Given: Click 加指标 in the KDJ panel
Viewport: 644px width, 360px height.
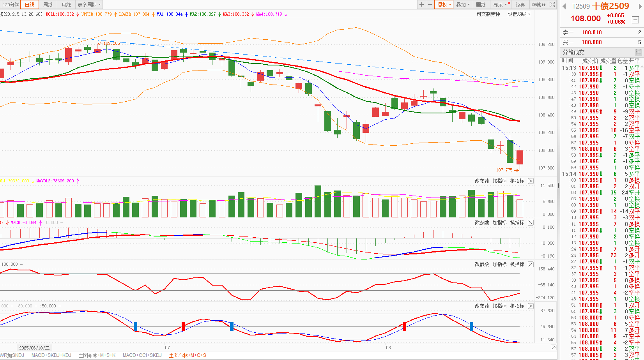Looking at the screenshot, I should pos(499,306).
